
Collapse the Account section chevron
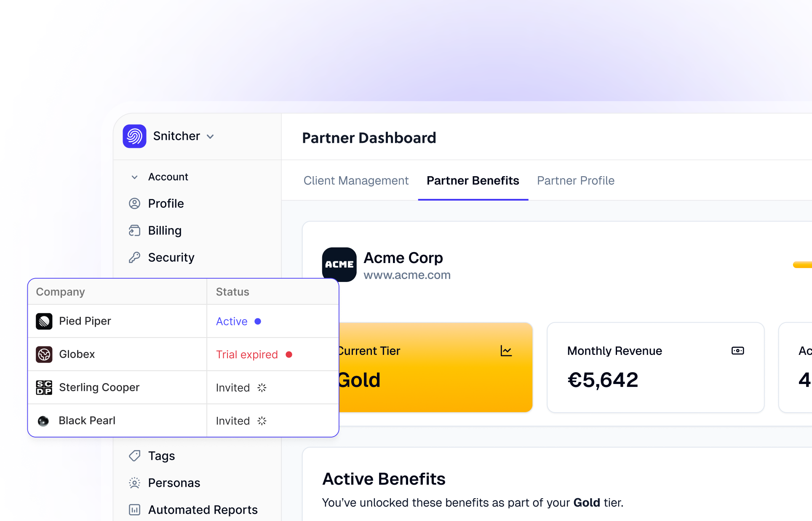pos(134,177)
